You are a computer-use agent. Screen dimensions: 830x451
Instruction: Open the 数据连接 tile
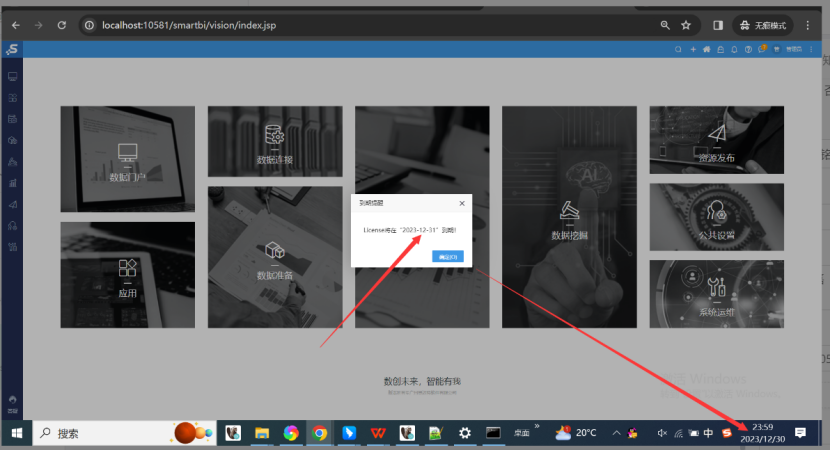[275, 141]
